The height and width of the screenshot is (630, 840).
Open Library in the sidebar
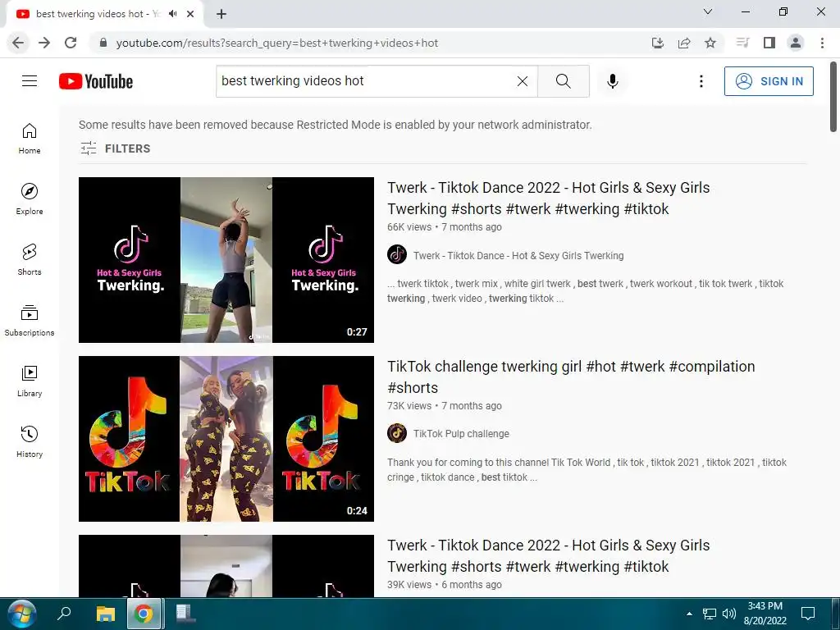(30, 381)
